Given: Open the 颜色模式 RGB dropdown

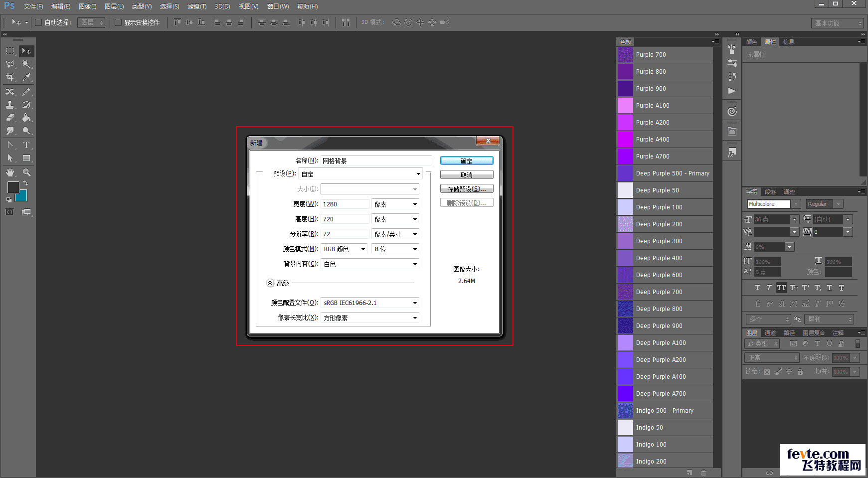Looking at the screenshot, I should [x=344, y=249].
